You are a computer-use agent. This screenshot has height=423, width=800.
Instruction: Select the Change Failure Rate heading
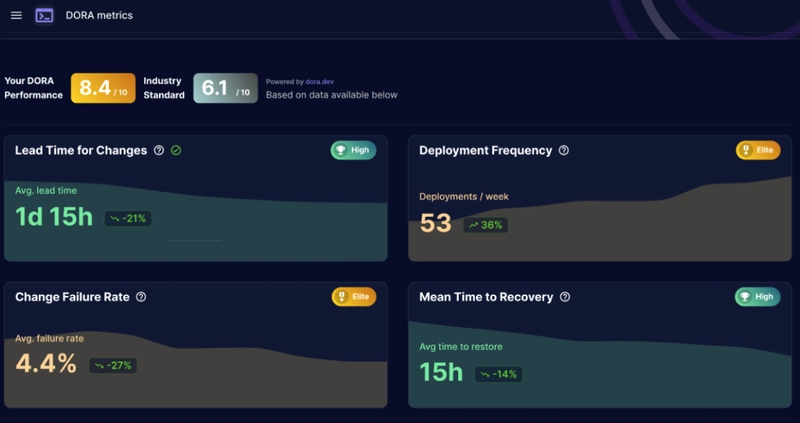click(x=72, y=297)
